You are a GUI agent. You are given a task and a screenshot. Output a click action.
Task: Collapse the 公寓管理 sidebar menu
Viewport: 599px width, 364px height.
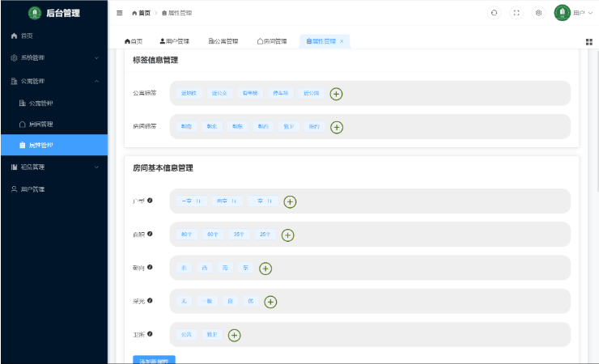click(x=53, y=81)
